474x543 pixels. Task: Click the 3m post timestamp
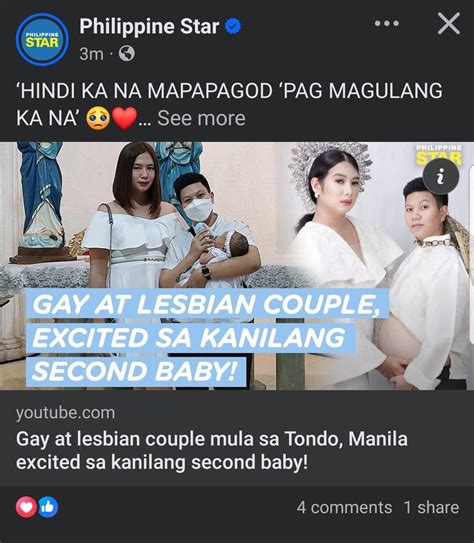pyautogui.click(x=91, y=54)
